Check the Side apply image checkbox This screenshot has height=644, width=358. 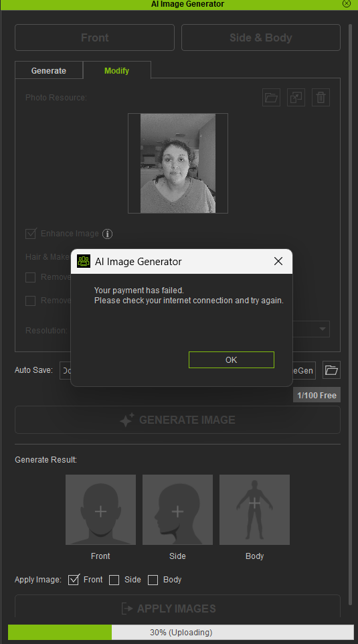pyautogui.click(x=114, y=580)
